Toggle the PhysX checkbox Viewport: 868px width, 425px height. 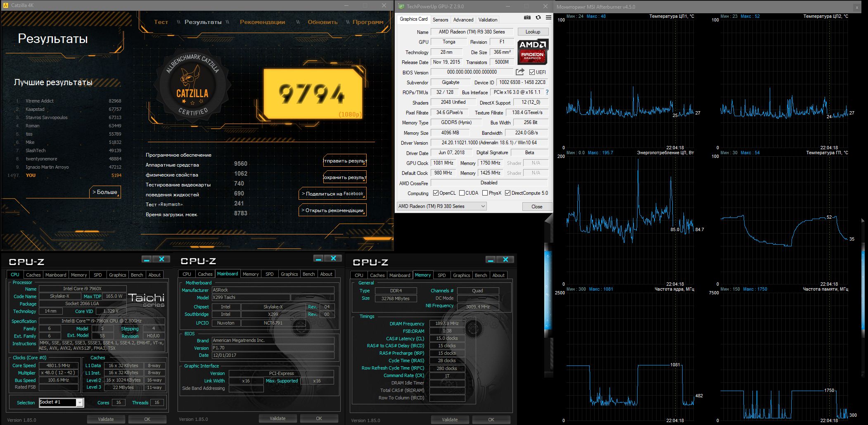pos(485,193)
